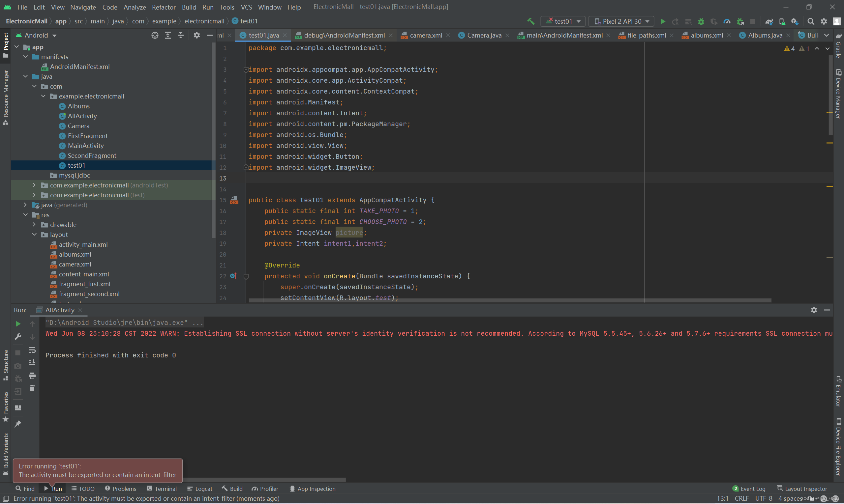Click the Search Everywhere magnifier icon
This screenshot has width=844, height=504.
(811, 21)
